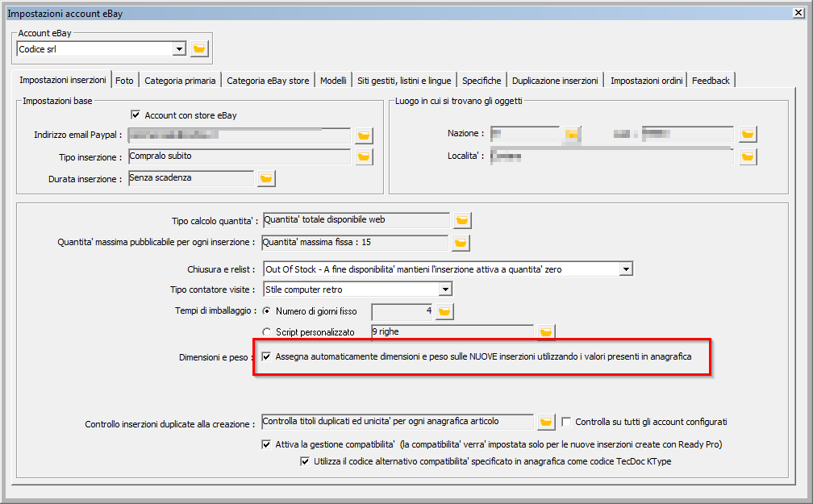
Task: Select Numero di giorni fisso radio button
Action: coord(266,311)
